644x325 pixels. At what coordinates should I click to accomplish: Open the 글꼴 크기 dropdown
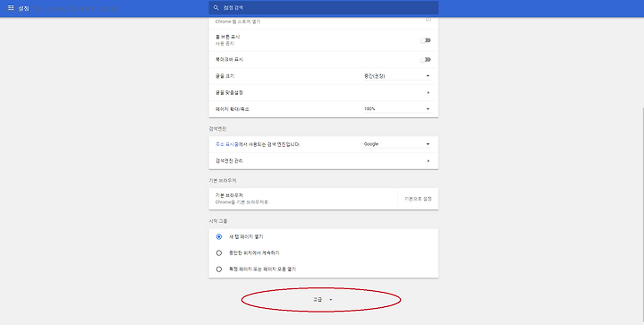coord(397,76)
